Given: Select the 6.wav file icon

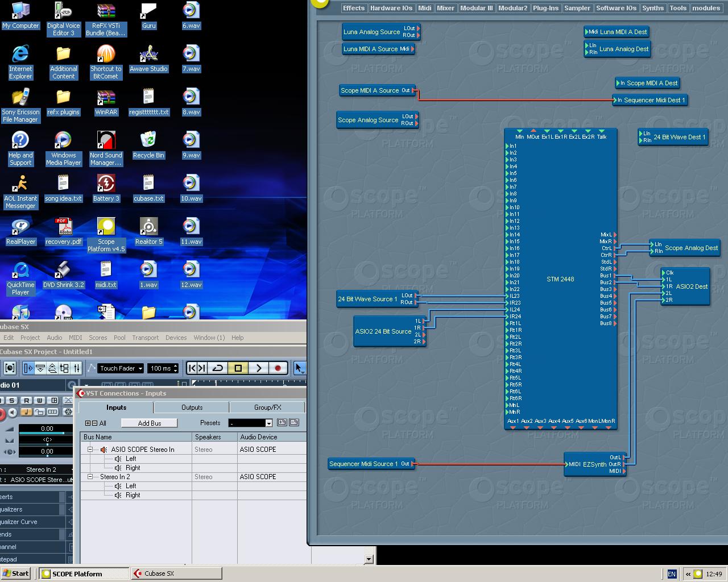Looking at the screenshot, I should pyautogui.click(x=191, y=15).
